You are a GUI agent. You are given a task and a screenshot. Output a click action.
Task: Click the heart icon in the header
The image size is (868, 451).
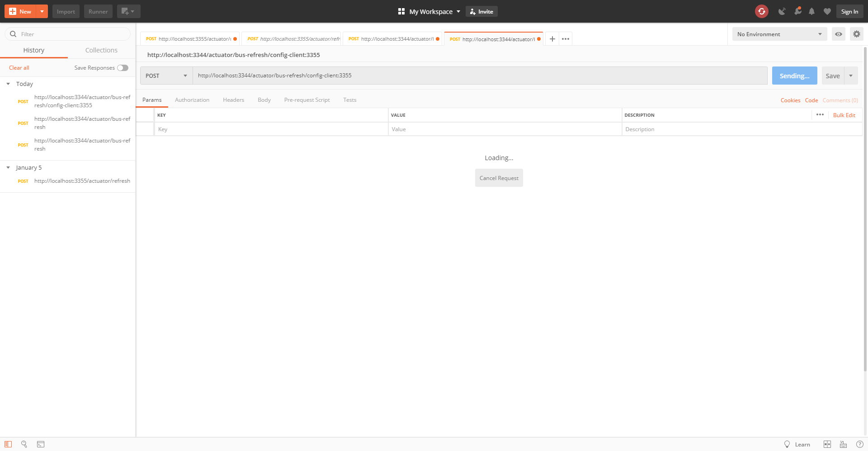pyautogui.click(x=827, y=11)
